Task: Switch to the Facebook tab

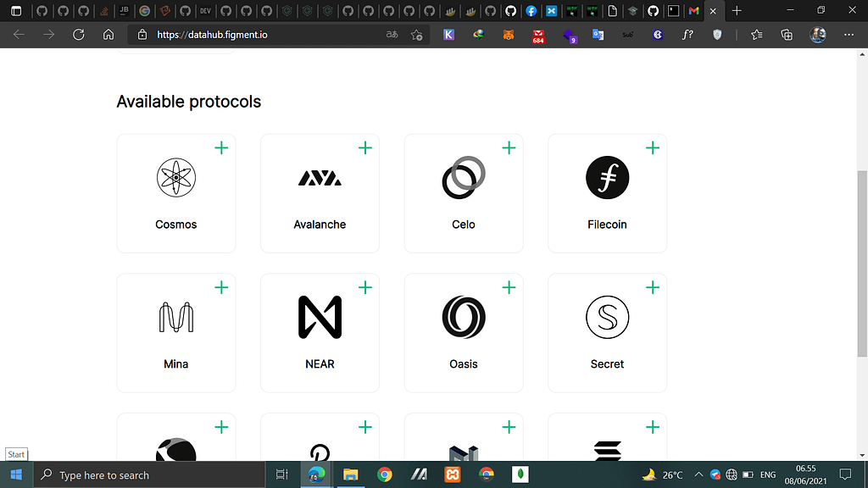Action: pyautogui.click(x=531, y=10)
